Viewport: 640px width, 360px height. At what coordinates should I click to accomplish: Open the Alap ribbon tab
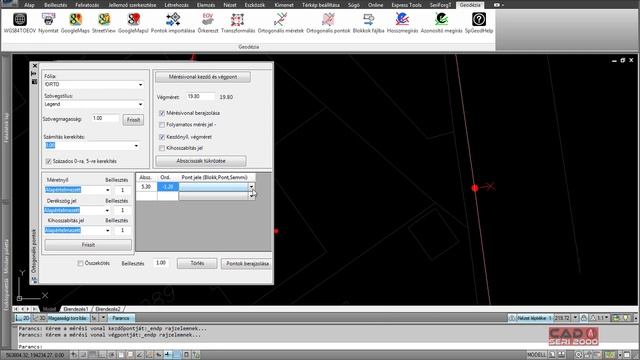(x=29, y=5)
